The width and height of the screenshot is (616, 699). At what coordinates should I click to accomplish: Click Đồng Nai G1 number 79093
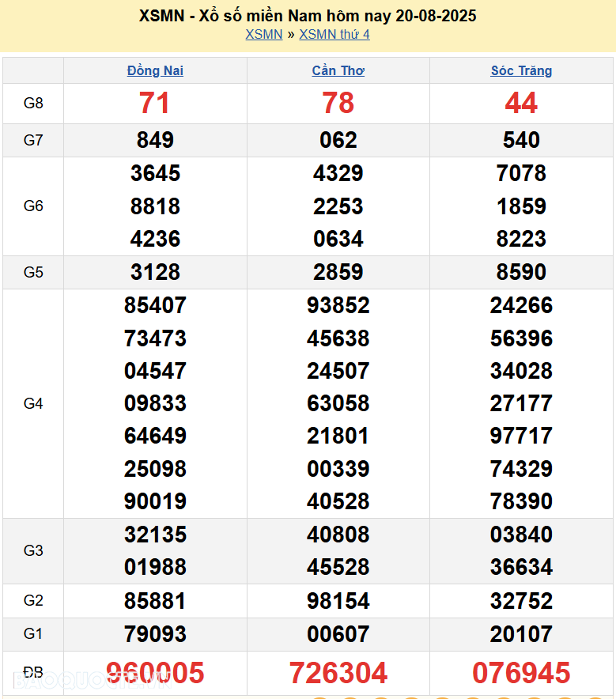[x=155, y=634]
